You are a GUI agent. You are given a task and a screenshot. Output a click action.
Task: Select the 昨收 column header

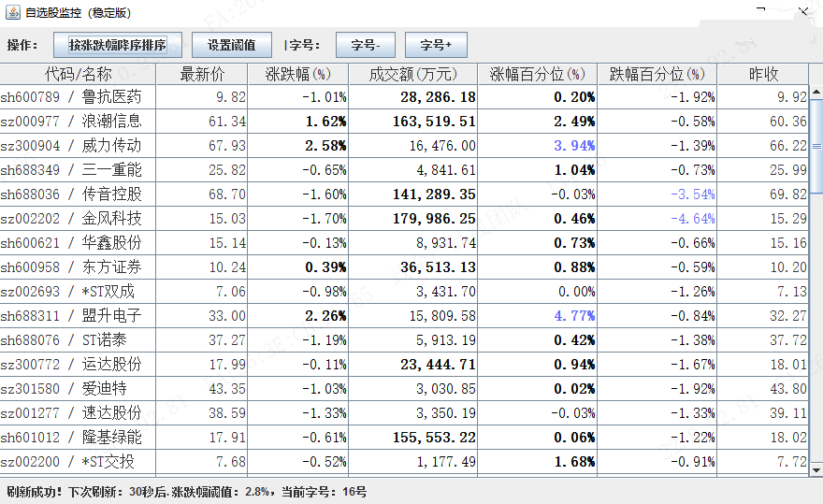pos(764,74)
